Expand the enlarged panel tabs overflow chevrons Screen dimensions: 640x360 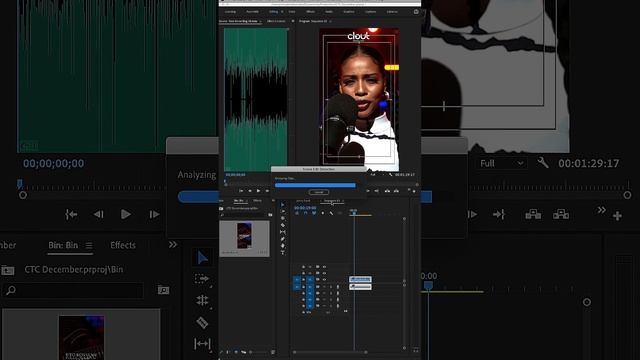pyautogui.click(x=173, y=244)
